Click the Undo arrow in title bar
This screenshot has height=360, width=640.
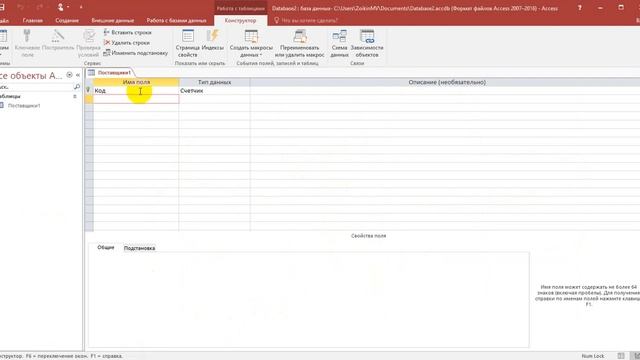[x=21, y=7]
